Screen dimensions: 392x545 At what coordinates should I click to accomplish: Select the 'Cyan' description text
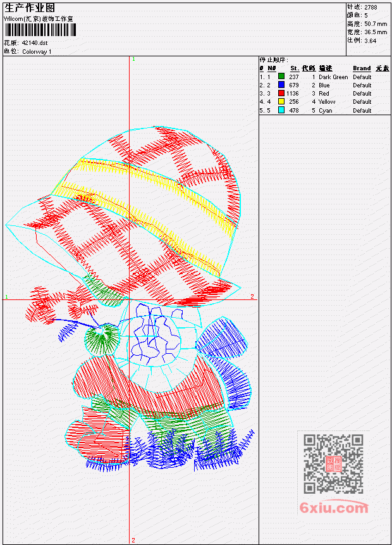pos(326,111)
